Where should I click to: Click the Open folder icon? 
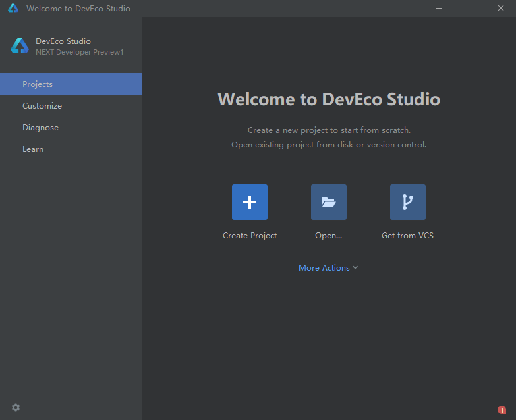click(329, 202)
